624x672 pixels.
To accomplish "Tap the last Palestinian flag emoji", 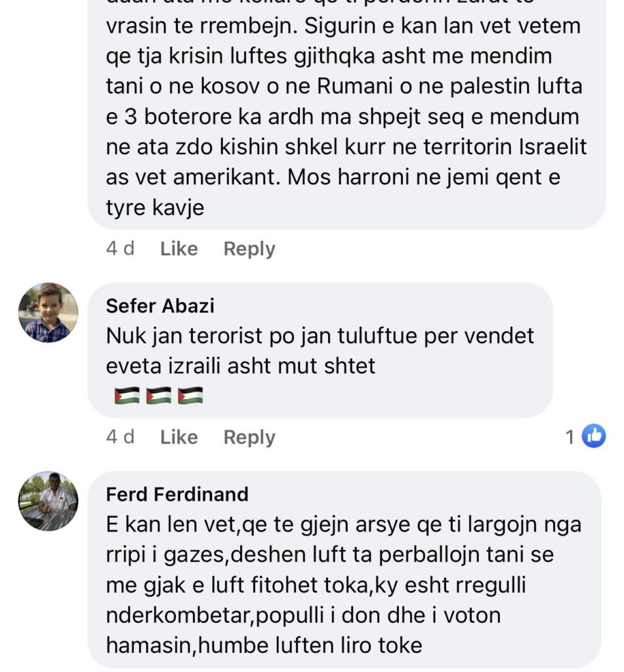I will [190, 396].
